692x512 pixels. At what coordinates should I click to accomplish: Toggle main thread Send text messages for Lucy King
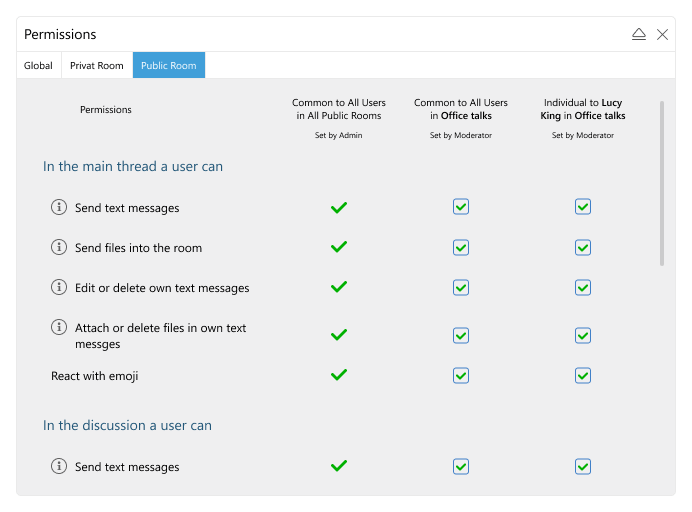click(x=583, y=207)
